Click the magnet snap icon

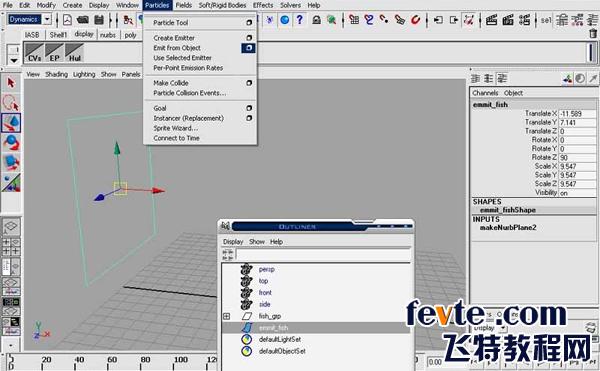[416, 19]
